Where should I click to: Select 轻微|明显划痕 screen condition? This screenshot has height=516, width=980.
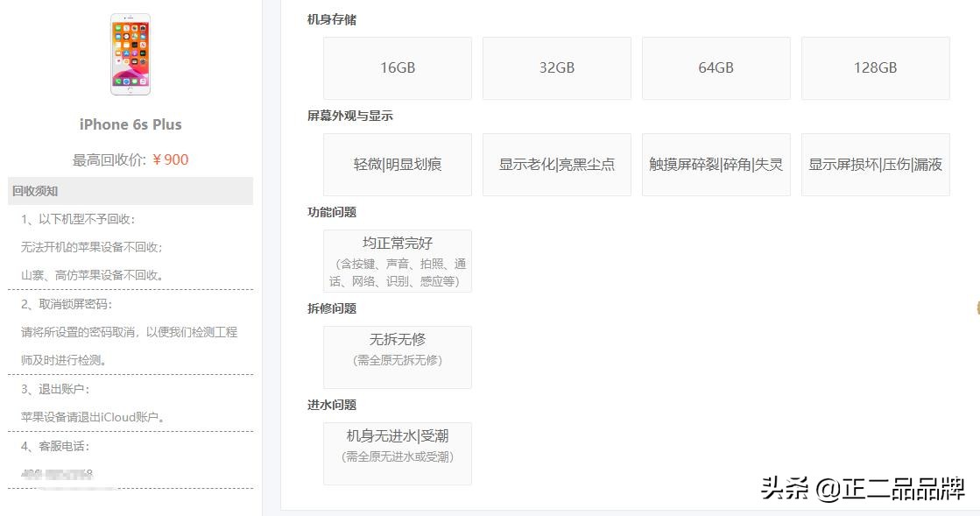tap(397, 164)
